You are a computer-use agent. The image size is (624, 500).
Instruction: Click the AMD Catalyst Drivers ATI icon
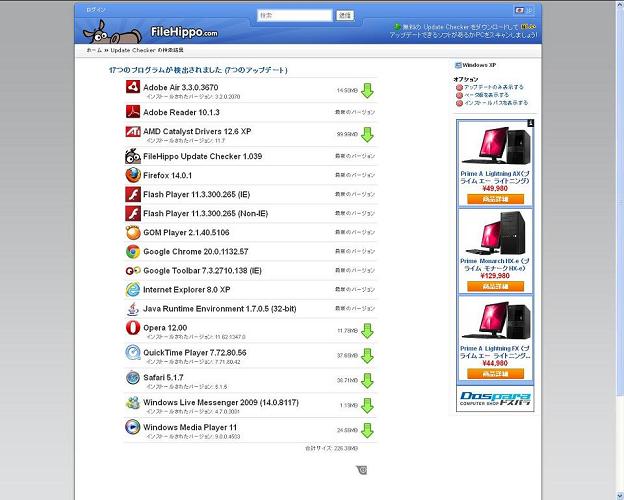coord(133,131)
